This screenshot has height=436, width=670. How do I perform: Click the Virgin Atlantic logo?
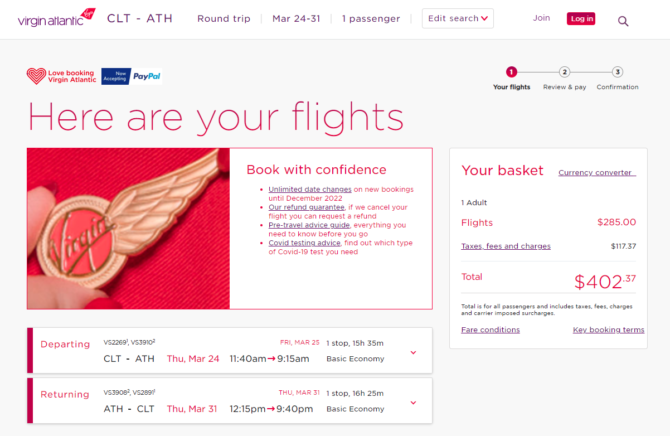56,18
